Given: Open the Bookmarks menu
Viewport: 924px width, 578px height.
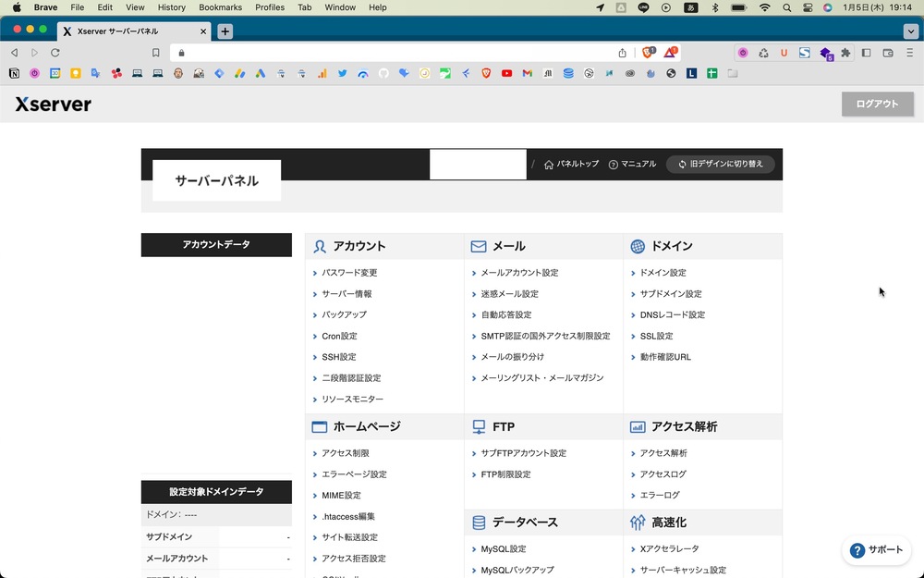Looking at the screenshot, I should [x=221, y=7].
